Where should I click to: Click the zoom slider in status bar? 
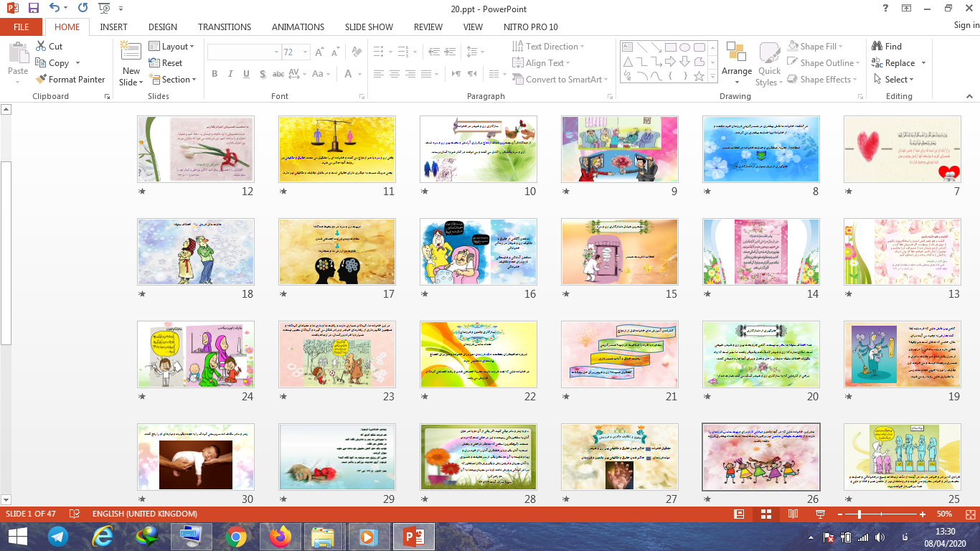tap(859, 514)
